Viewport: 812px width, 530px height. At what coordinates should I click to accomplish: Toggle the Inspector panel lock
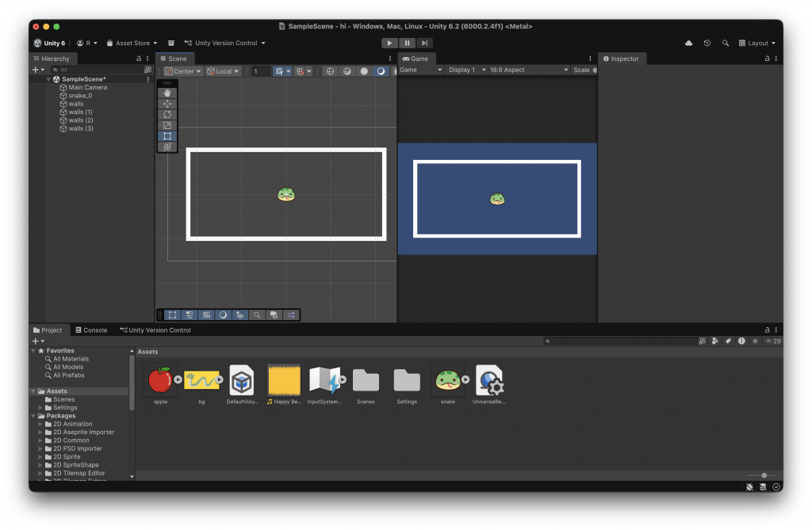(767, 59)
